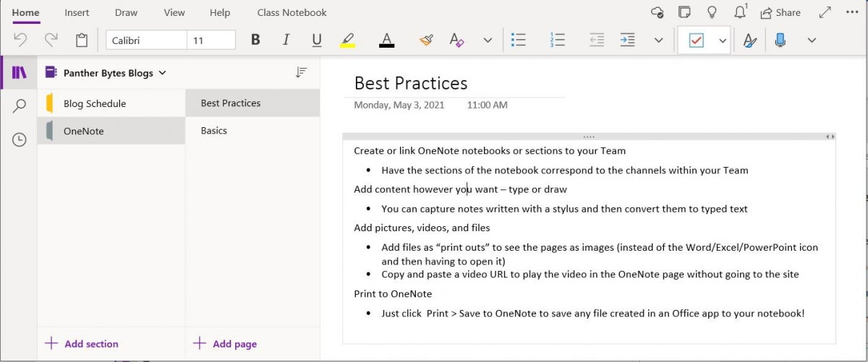The width and height of the screenshot is (868, 362).
Task: Apply black font color
Action: 387,40
